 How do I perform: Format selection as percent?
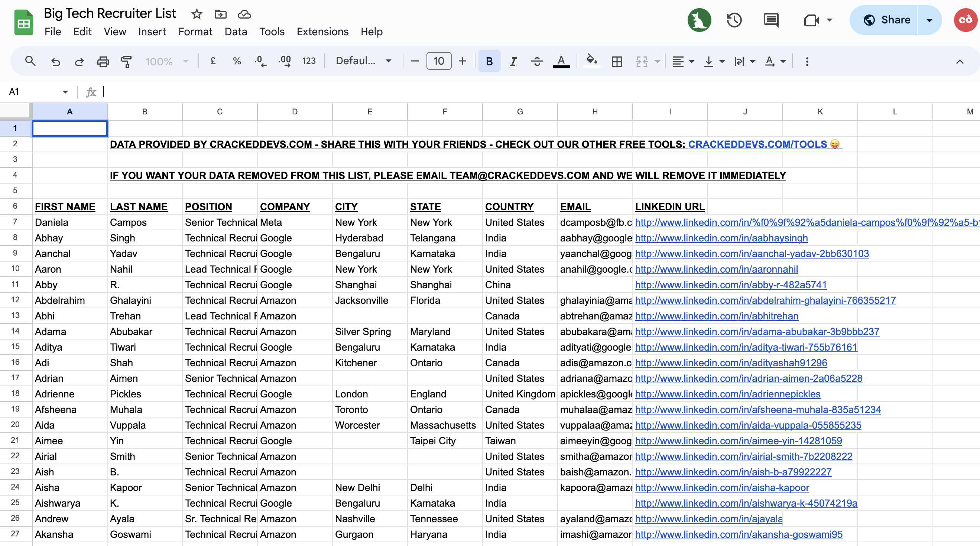tap(237, 61)
